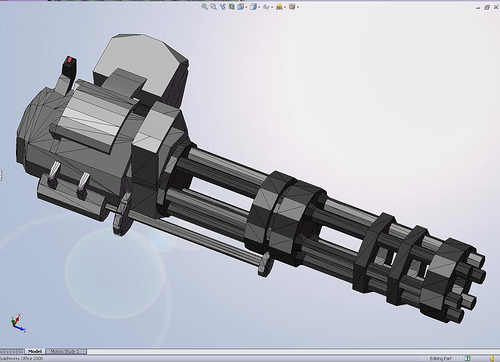Switch to the Model tab
500x362 pixels.
pos(35,351)
